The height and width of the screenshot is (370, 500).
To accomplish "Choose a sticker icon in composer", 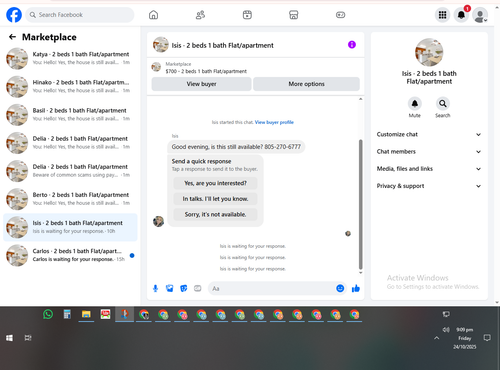I will pyautogui.click(x=184, y=288).
